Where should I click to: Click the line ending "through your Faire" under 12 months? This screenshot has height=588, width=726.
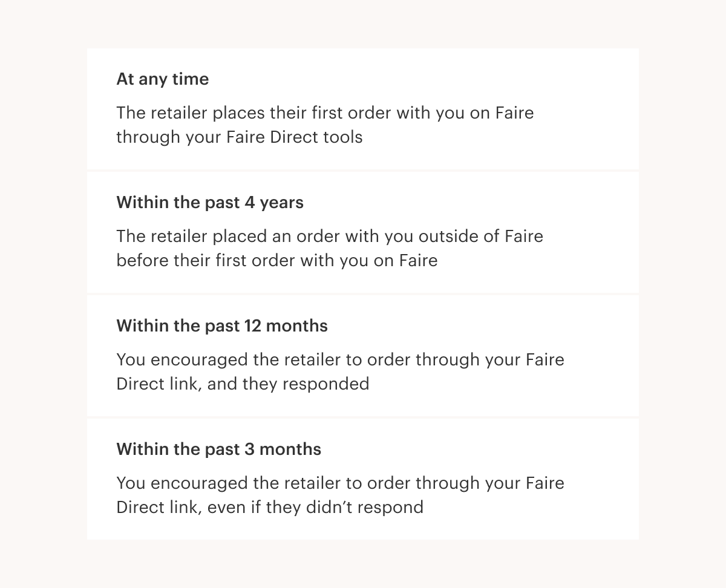click(340, 360)
